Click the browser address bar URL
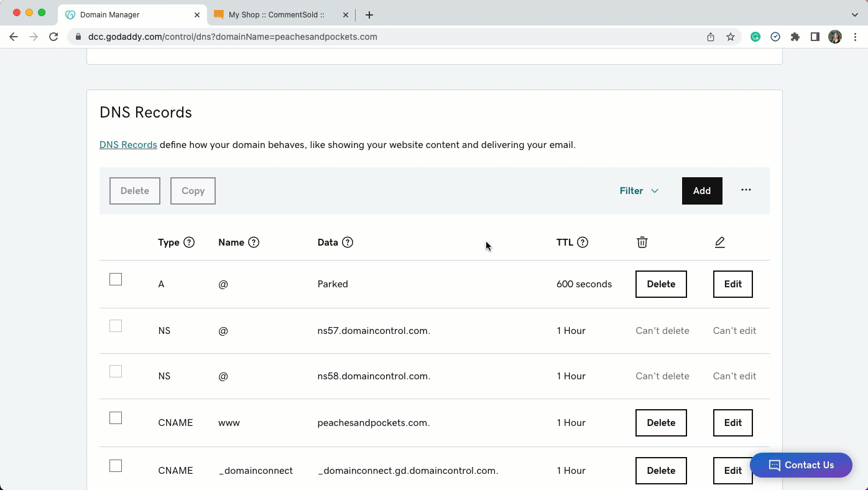This screenshot has height=490, width=868. click(x=233, y=37)
